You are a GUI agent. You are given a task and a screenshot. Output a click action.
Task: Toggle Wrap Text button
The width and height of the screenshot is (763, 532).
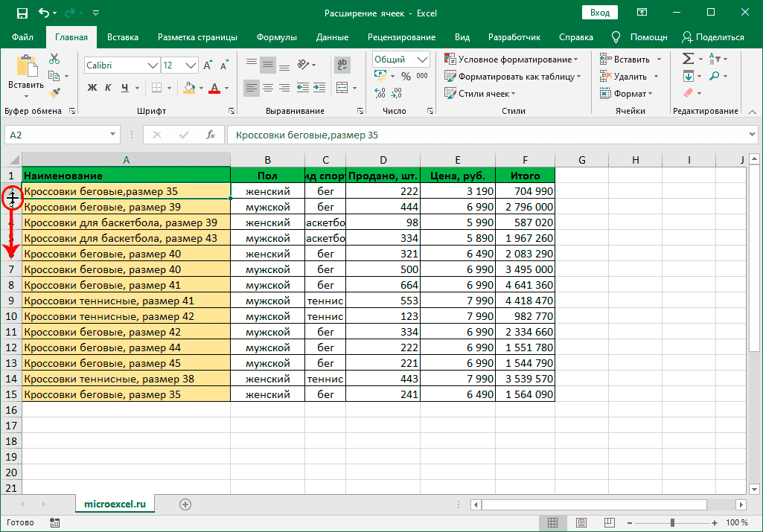pos(342,65)
